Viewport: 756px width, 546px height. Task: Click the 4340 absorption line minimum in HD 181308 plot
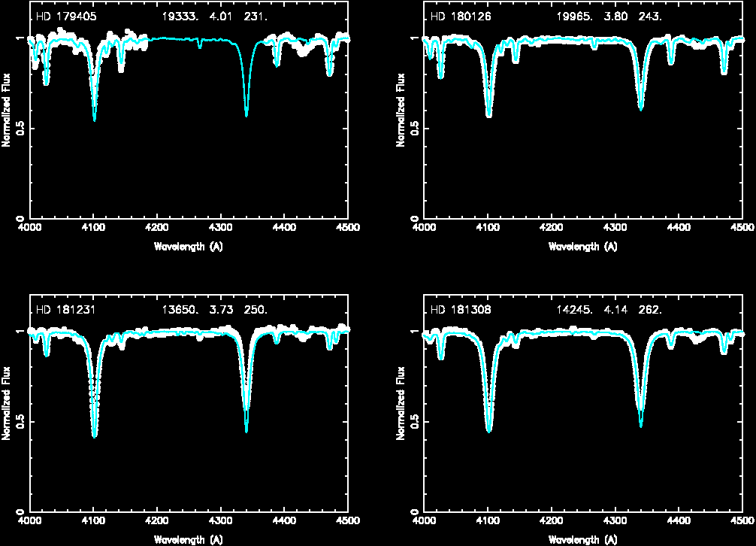click(x=641, y=425)
